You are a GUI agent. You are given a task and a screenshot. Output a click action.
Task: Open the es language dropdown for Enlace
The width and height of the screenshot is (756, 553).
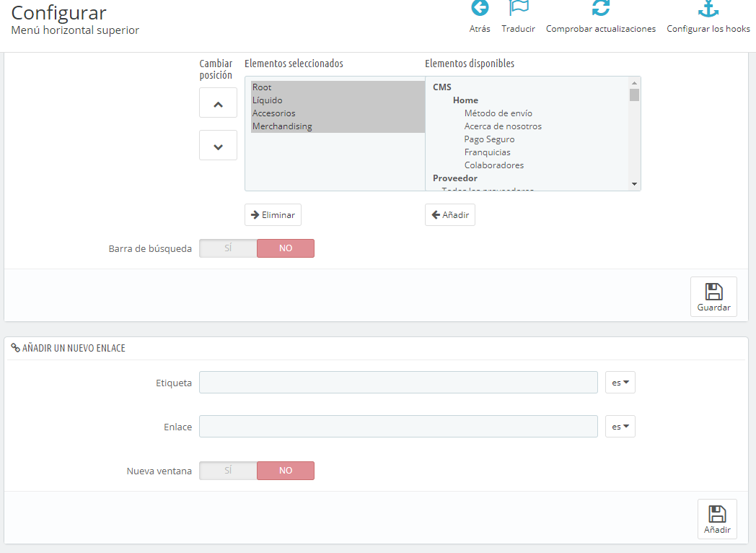click(620, 427)
